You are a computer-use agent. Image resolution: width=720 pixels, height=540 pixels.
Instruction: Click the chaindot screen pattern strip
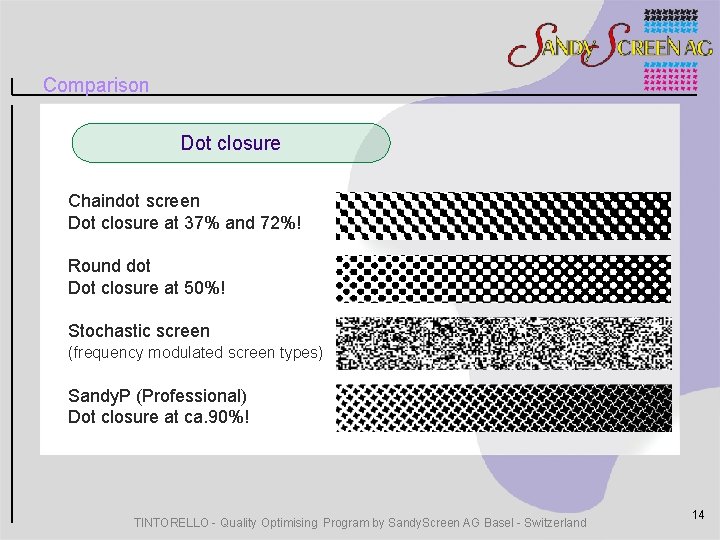click(503, 216)
